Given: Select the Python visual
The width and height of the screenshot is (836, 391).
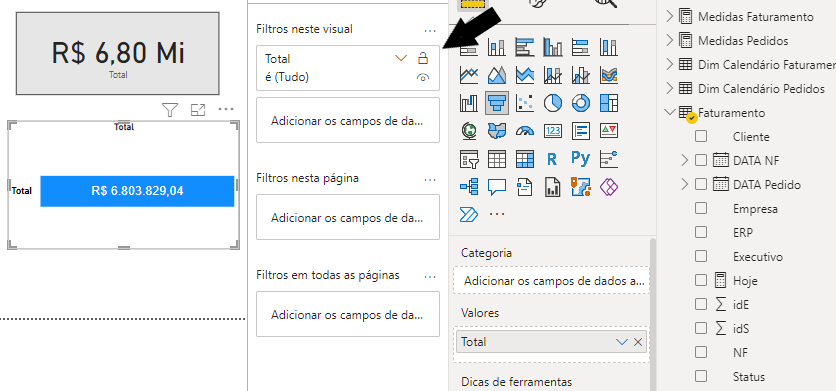Looking at the screenshot, I should [580, 158].
